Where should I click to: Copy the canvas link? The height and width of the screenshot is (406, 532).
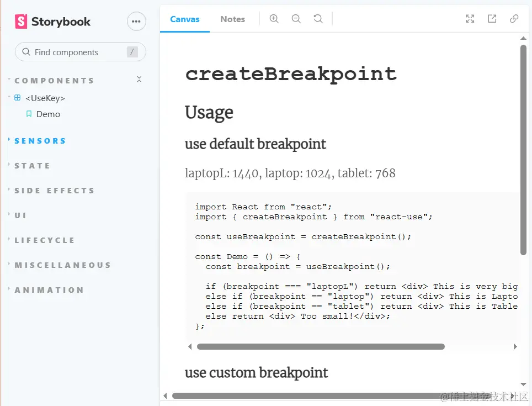(514, 19)
